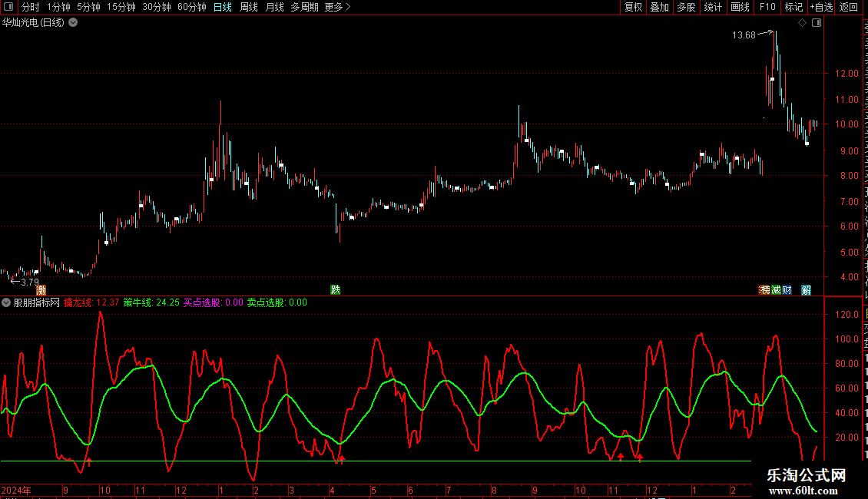Click the 120.0 indicator axis label
The height and width of the screenshot is (499, 868).
pyautogui.click(x=846, y=315)
